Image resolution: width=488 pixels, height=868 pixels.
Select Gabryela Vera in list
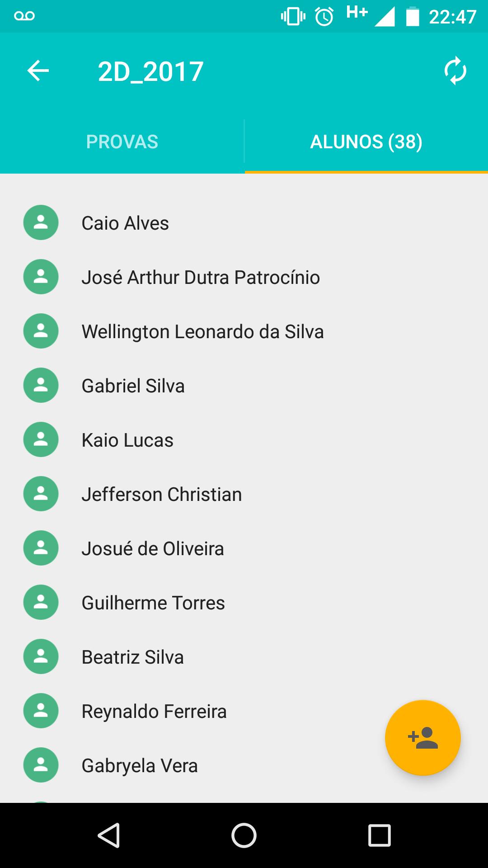tap(139, 765)
